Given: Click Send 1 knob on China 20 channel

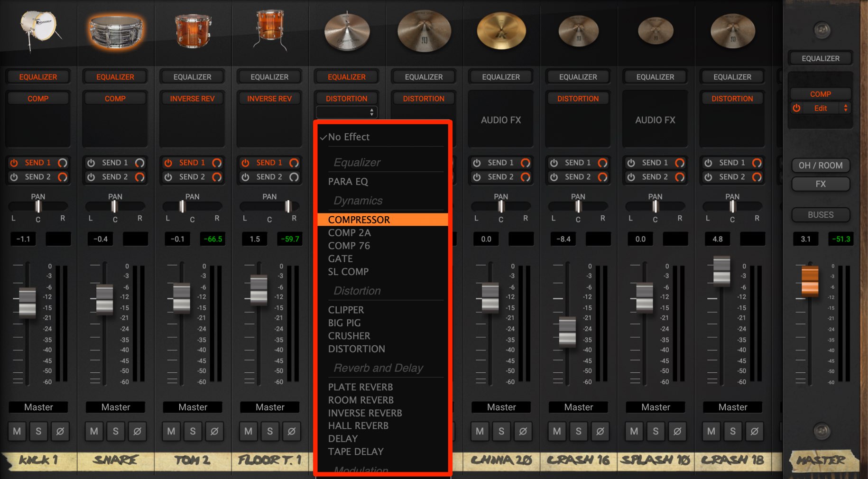Looking at the screenshot, I should pyautogui.click(x=525, y=163).
